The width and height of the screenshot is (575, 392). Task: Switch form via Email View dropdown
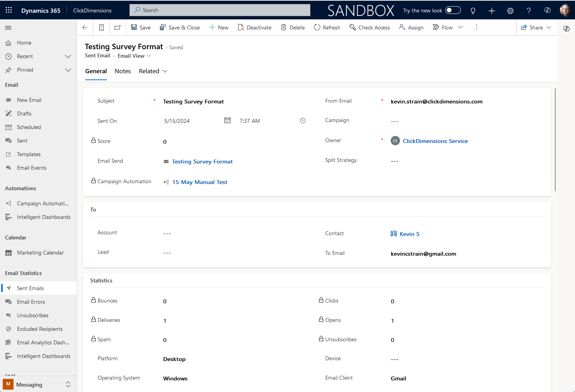coord(134,56)
